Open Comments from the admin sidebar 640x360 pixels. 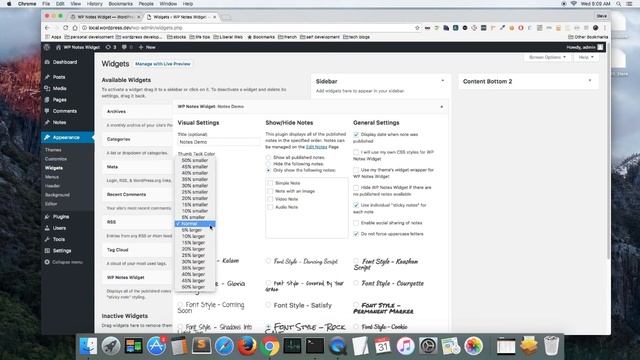click(x=64, y=111)
